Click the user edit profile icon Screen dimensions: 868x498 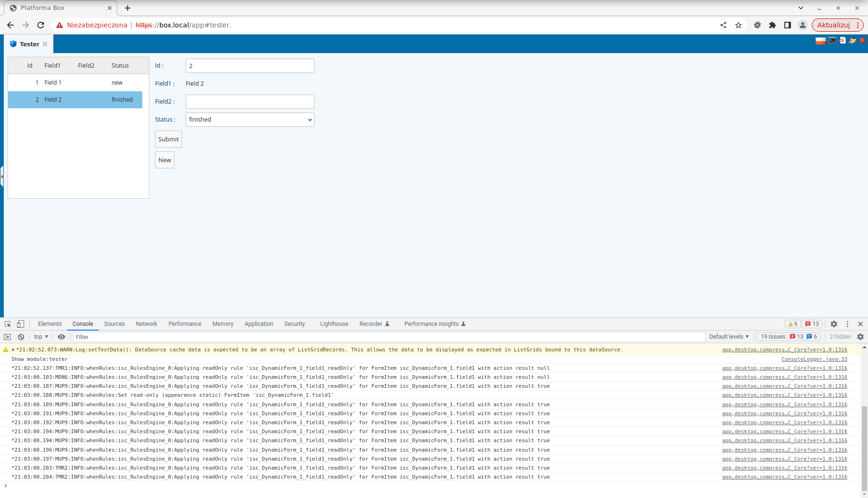click(x=852, y=41)
